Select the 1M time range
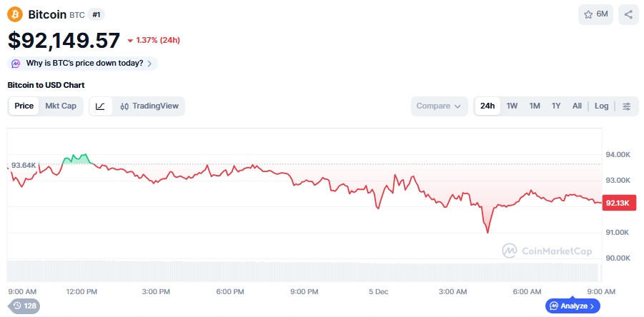Viewport: 644px width, 317px height. (534, 106)
